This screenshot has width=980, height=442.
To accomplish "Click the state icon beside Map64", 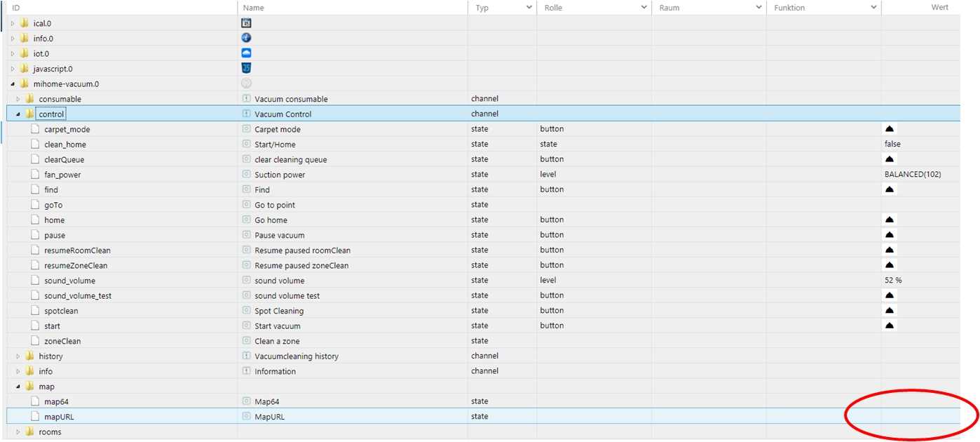I will coord(246,401).
